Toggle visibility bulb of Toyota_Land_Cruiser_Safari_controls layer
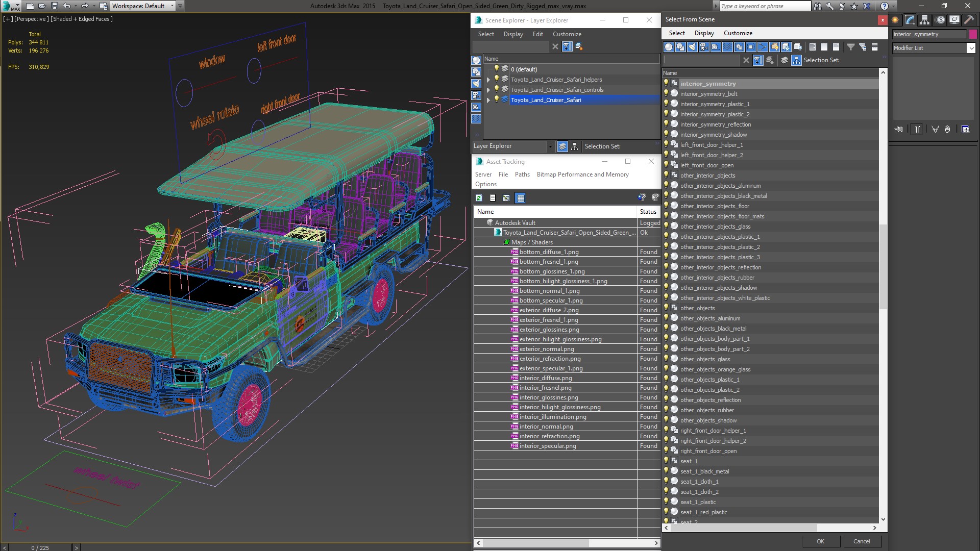 click(496, 89)
